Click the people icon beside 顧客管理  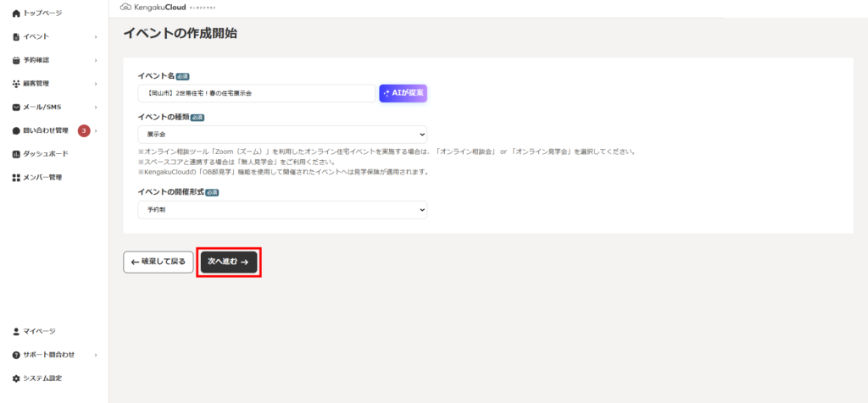16,84
